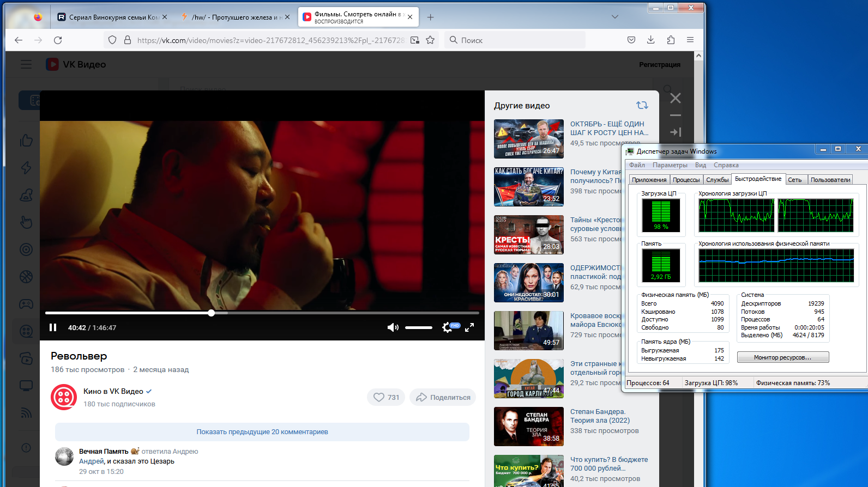Go back in Firefox browser
Viewport: 868px width, 487px height.
point(19,40)
